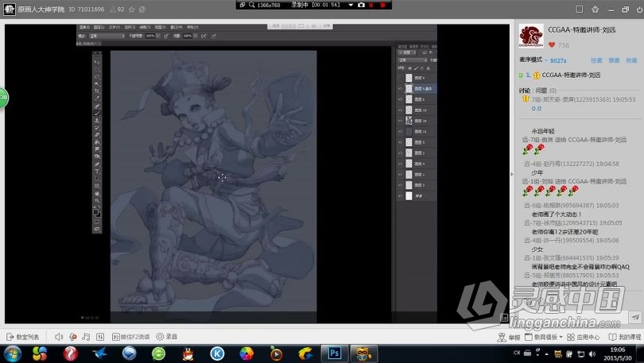The height and width of the screenshot is (363, 644).
Task: Switch to 问题 (0) tab
Action: [545, 91]
